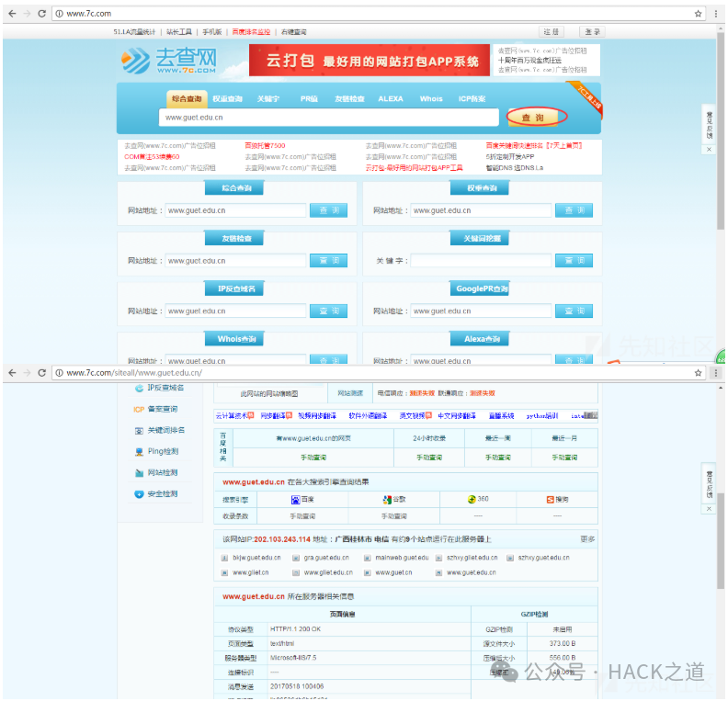Click the Baidu 百度 search engine icon
The height and width of the screenshot is (701, 728).
tap(295, 499)
